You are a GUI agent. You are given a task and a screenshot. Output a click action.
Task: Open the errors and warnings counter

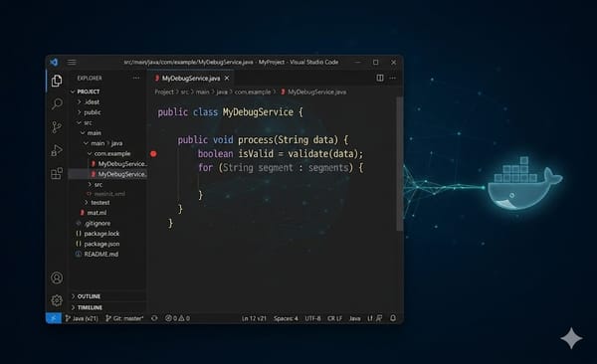[x=177, y=318]
